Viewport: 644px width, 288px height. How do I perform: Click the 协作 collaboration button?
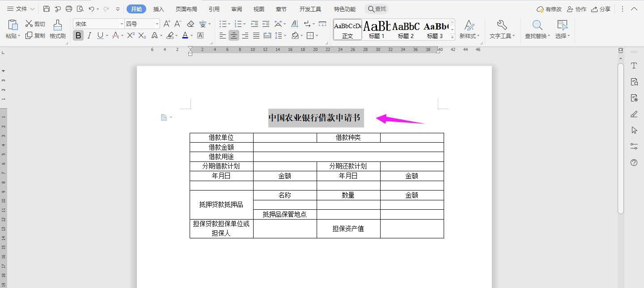576,9
